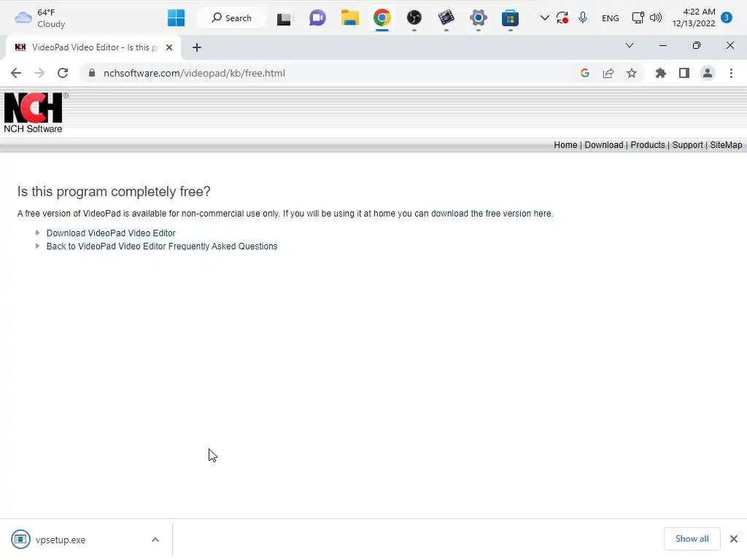The height and width of the screenshot is (560, 747).
Task: Switch input language ENG indicator
Action: coord(611,18)
